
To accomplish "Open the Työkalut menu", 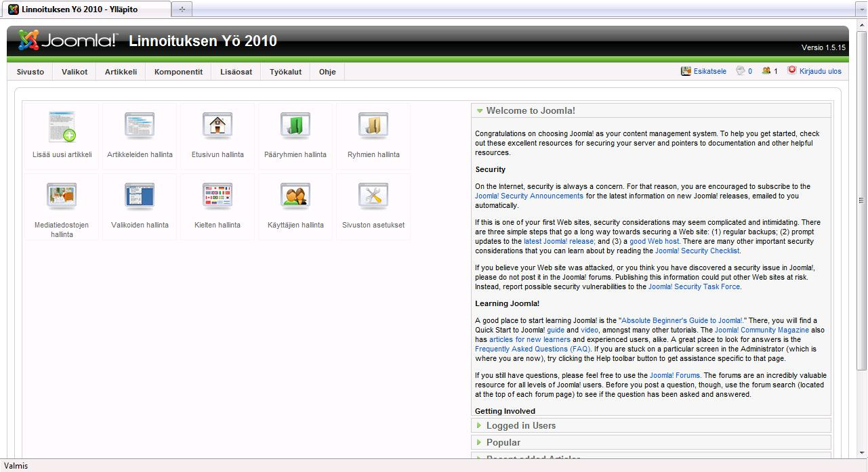I will click(285, 72).
